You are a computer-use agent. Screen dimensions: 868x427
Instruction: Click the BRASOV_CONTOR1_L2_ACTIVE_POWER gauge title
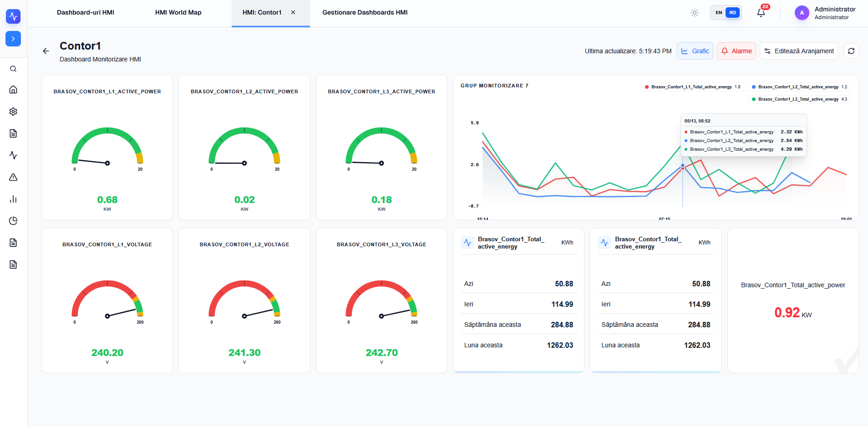point(244,91)
